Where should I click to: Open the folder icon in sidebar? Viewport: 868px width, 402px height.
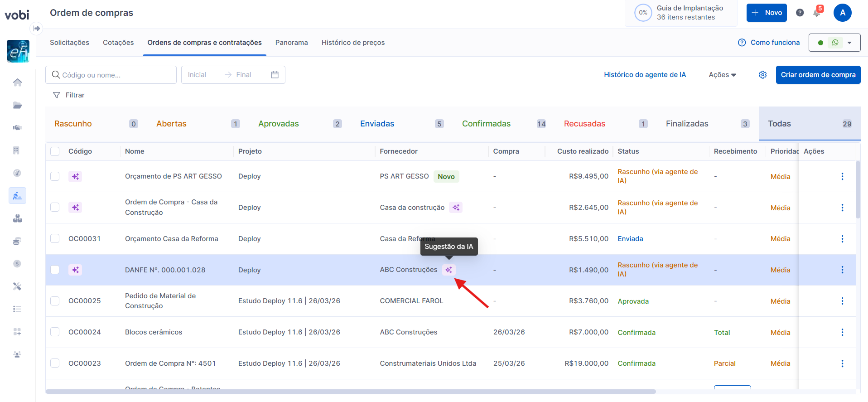tap(17, 105)
